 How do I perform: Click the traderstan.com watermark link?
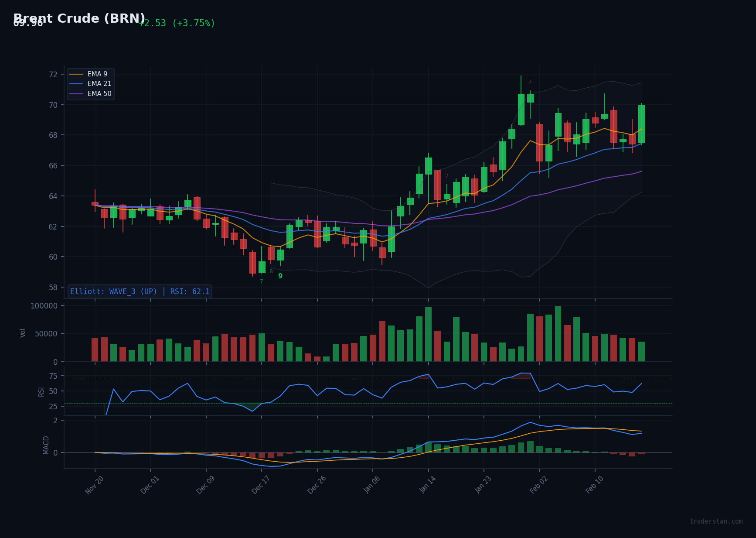[x=716, y=521]
